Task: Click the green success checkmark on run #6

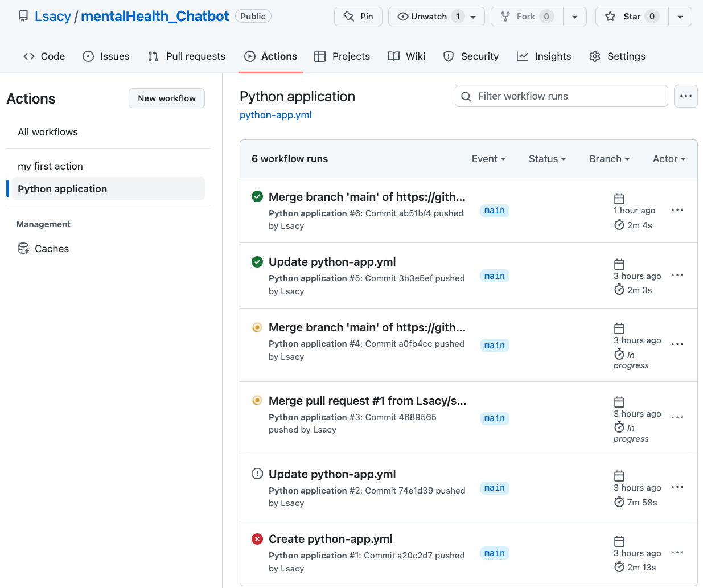Action: coord(257,196)
